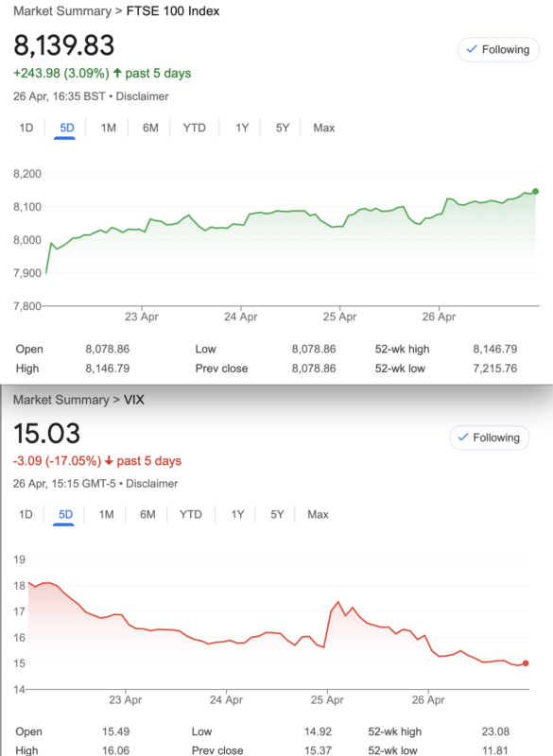Click the VIX 52-wk high value 23.08
This screenshot has height=756, width=553.
tap(495, 731)
